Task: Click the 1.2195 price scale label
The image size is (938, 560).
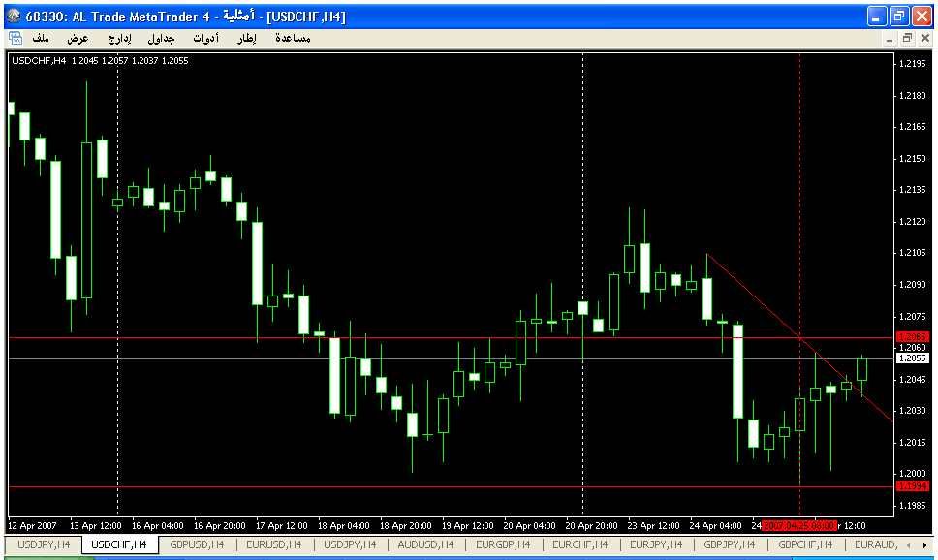Action: pyautogui.click(x=912, y=64)
